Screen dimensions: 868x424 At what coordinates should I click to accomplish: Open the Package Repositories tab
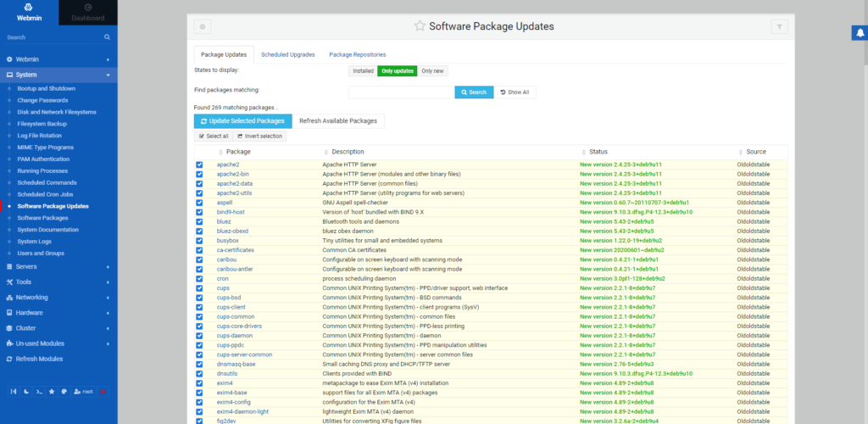(x=358, y=55)
